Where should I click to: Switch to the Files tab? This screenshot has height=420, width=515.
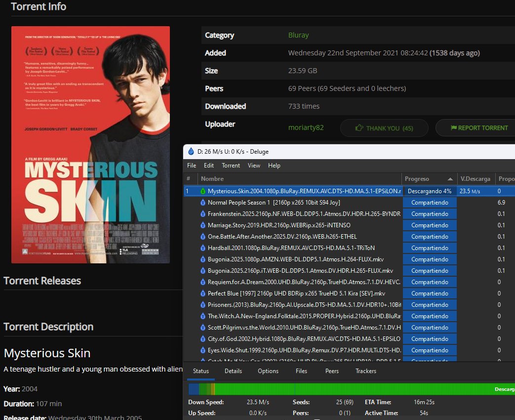[x=301, y=371]
